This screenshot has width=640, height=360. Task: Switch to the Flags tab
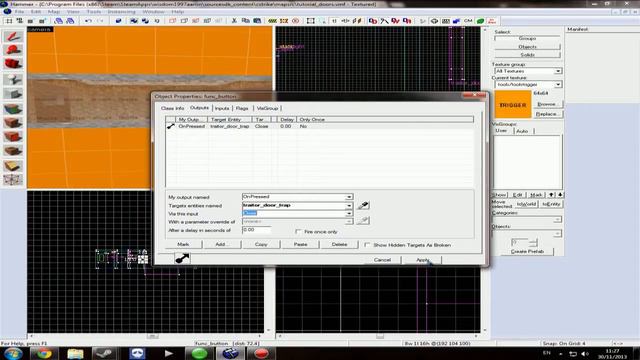coord(242,108)
